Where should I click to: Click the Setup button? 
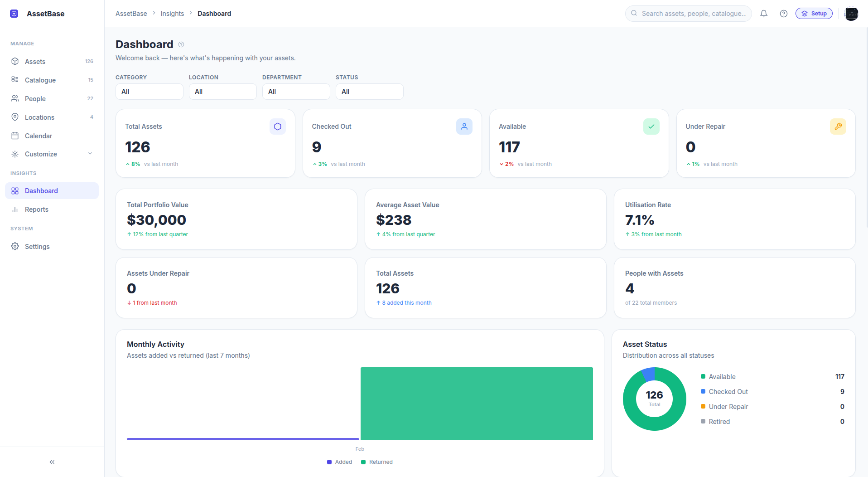(x=814, y=13)
